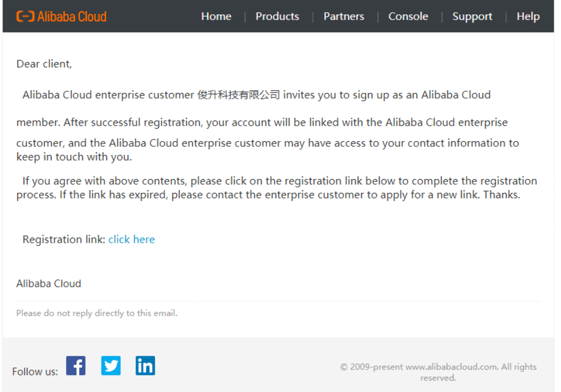Open the LinkedIn icon in footer

145,366
